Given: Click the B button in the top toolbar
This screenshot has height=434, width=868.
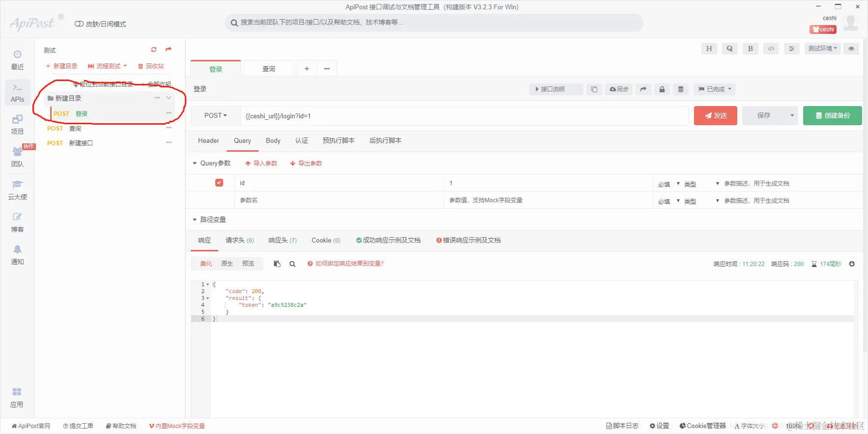Looking at the screenshot, I should [750, 49].
